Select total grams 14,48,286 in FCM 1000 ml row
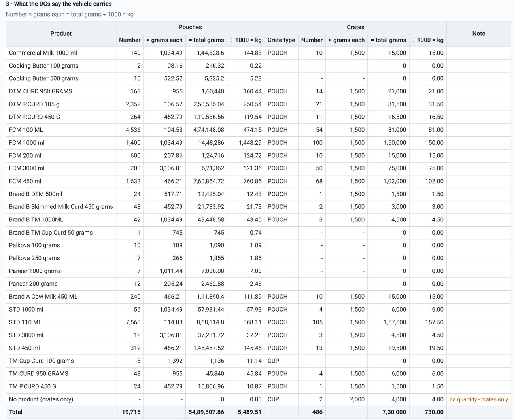 tap(209, 143)
